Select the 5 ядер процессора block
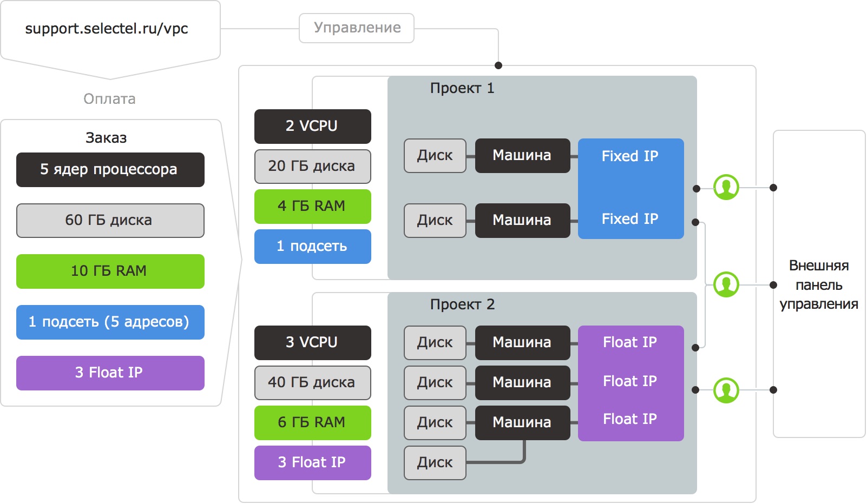This screenshot has width=867, height=504. [110, 170]
